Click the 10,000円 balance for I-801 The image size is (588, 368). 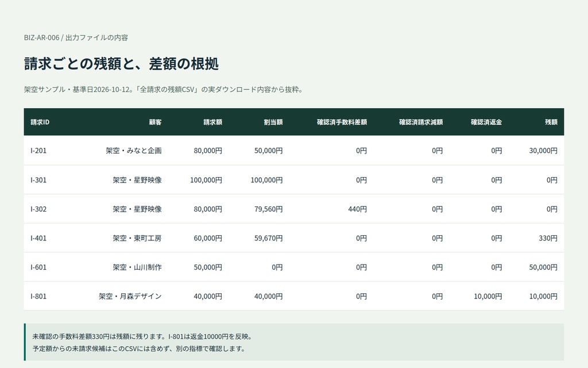(543, 296)
